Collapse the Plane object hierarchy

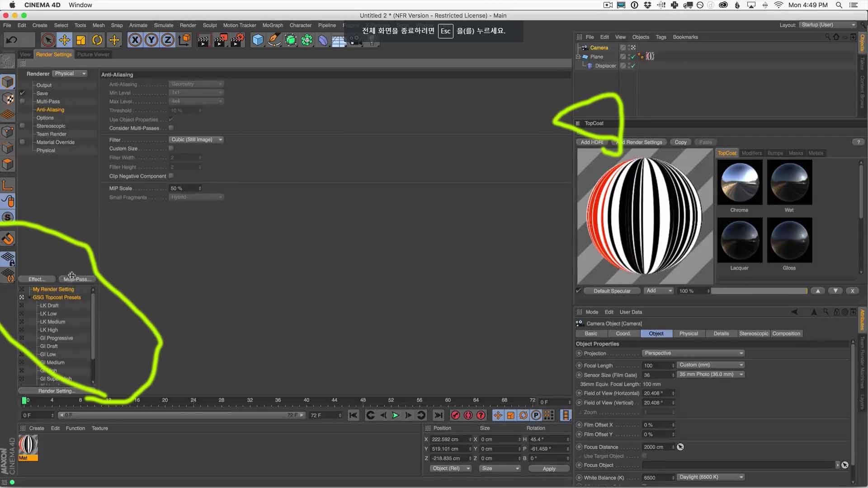coord(578,56)
